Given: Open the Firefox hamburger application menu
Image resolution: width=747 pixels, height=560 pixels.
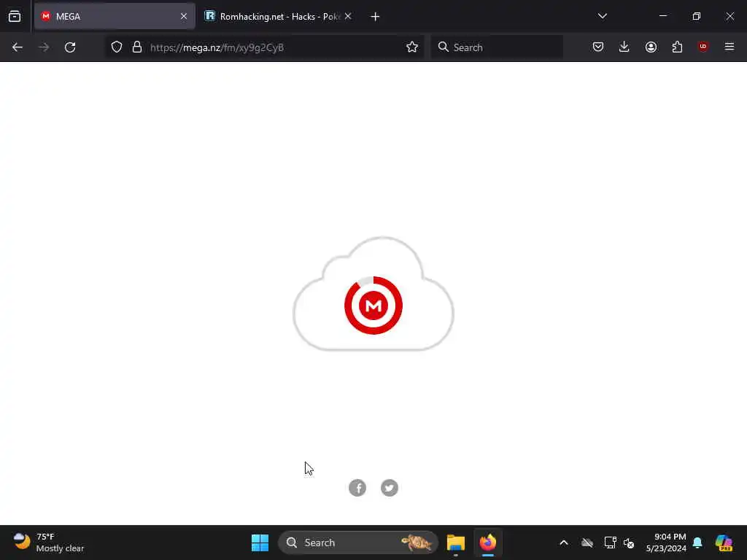Looking at the screenshot, I should 729,47.
